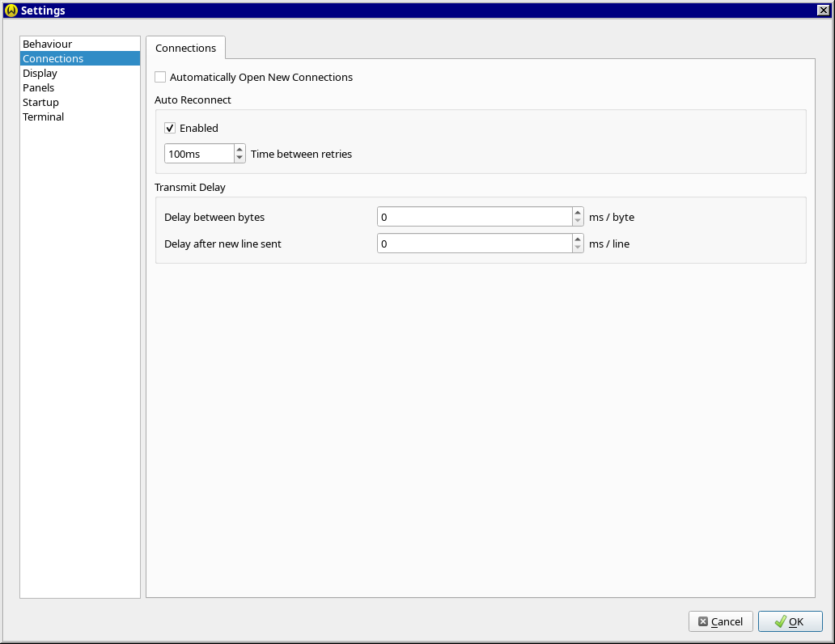The image size is (835, 644).
Task: Open the Startup settings page
Action: point(40,102)
